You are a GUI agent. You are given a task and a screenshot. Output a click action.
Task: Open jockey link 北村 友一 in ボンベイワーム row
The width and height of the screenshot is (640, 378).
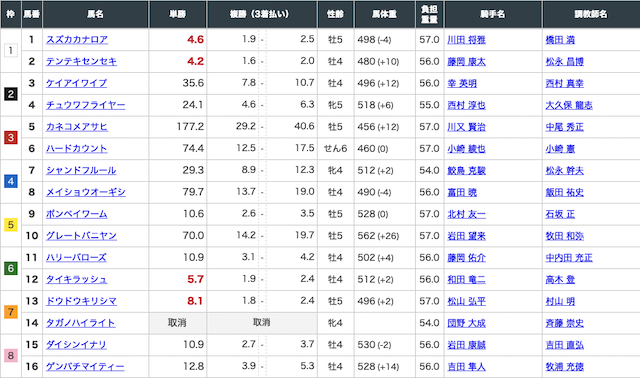coord(466,214)
